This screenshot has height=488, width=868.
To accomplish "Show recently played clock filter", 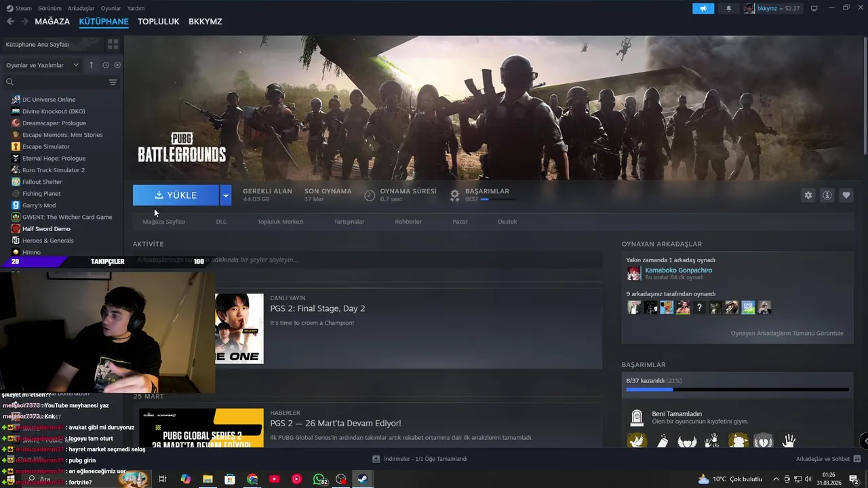I will 106,65.
